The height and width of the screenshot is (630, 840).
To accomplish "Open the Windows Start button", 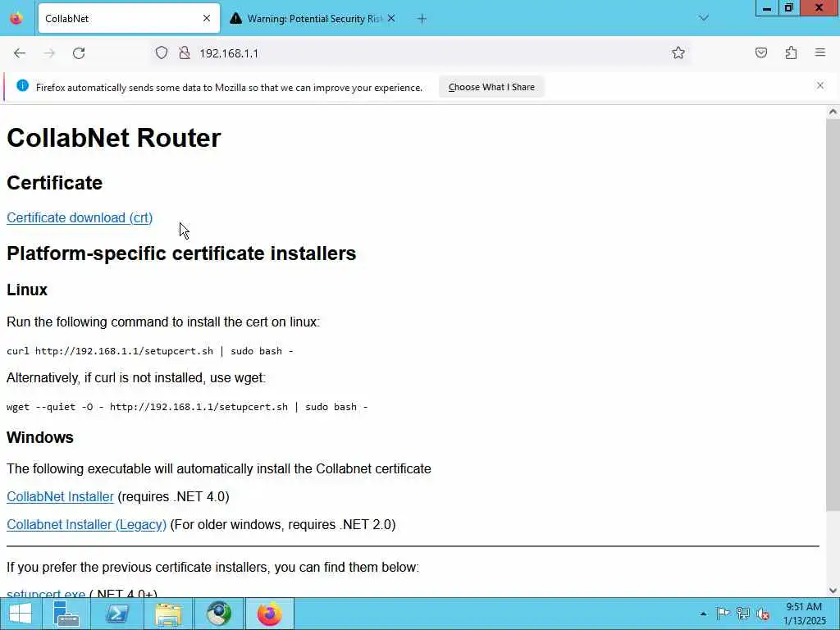I will (x=21, y=614).
